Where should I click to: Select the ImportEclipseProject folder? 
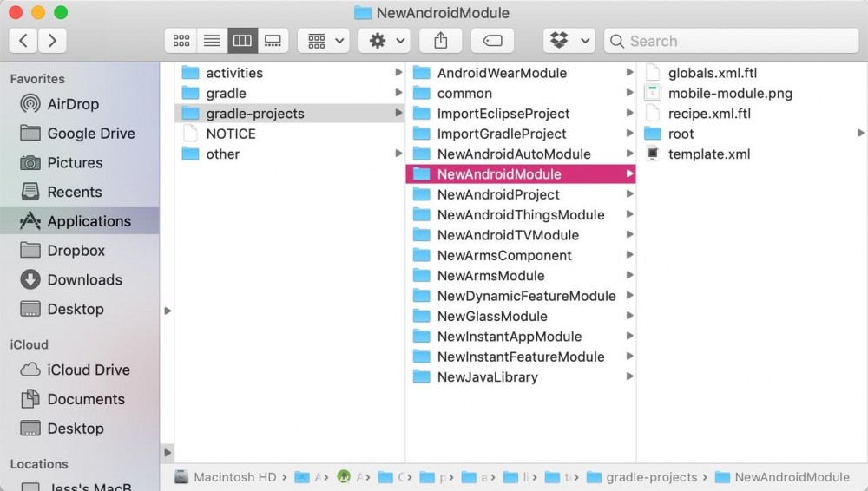click(x=520, y=114)
